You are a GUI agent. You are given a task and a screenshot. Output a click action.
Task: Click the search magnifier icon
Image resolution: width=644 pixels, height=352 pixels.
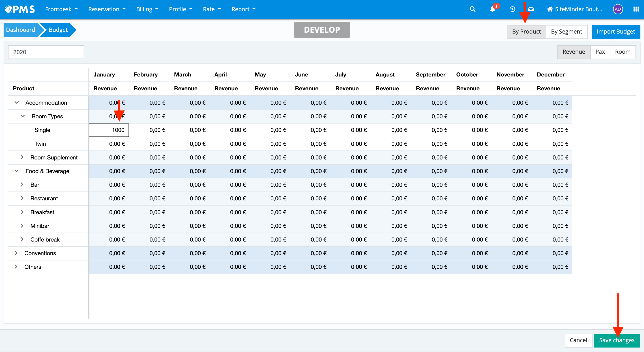pos(472,9)
